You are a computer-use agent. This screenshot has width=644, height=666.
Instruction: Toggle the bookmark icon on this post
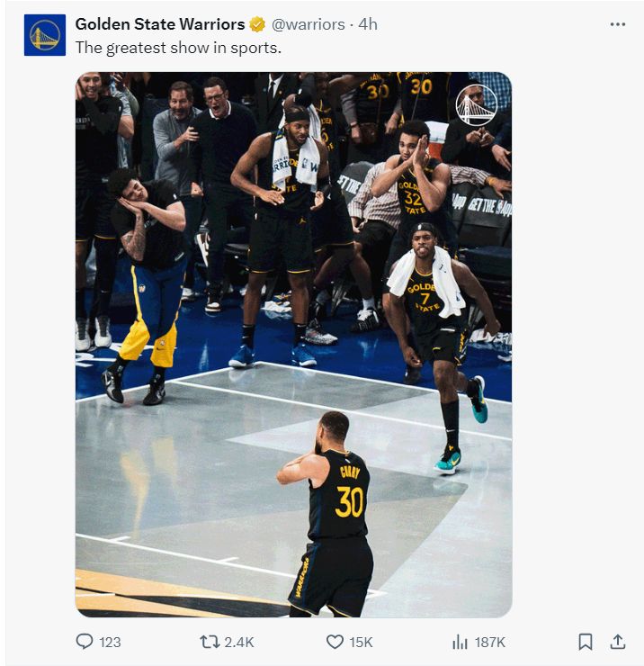point(586,642)
